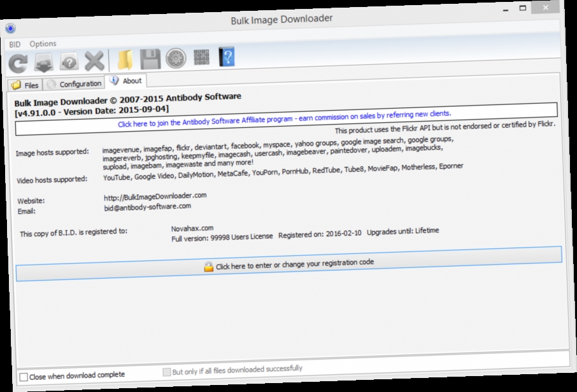The image size is (577, 392).
Task: Click the floppy disk save icon
Action: pos(150,59)
